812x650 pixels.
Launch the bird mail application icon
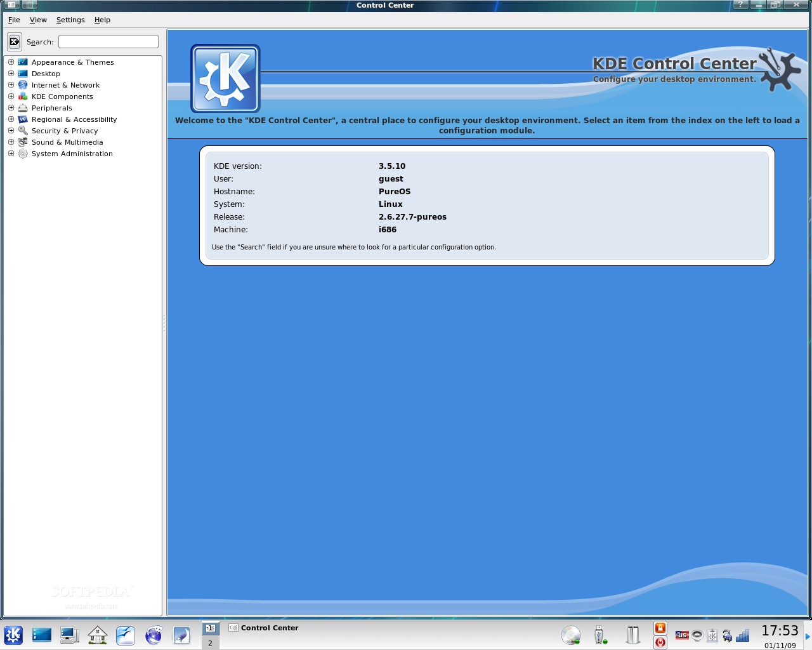(181, 635)
